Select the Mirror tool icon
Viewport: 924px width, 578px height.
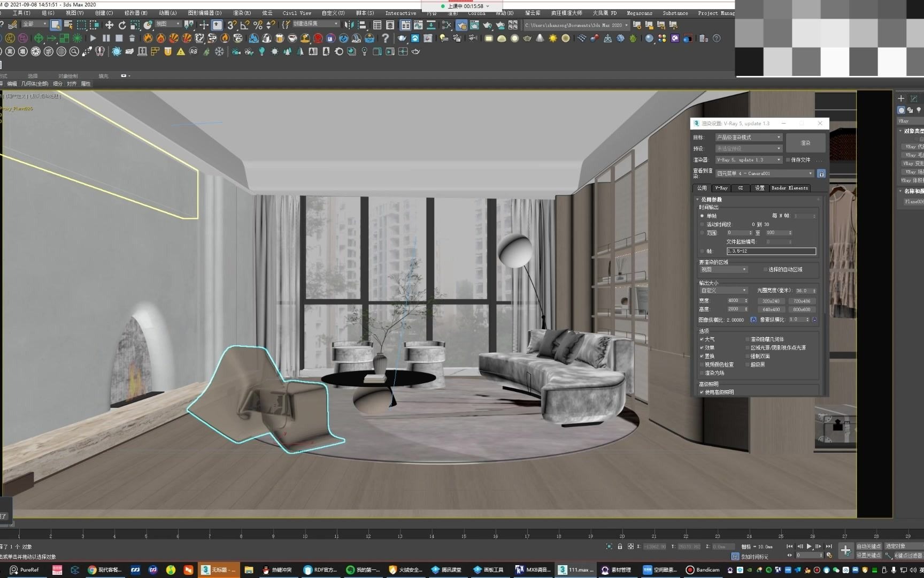[x=349, y=25]
